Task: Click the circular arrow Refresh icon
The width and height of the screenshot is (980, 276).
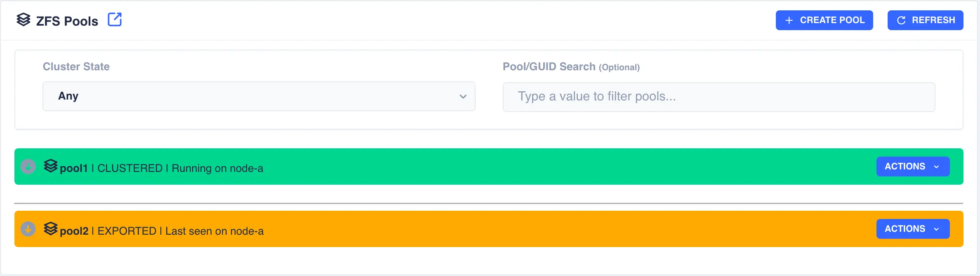Action: [901, 20]
